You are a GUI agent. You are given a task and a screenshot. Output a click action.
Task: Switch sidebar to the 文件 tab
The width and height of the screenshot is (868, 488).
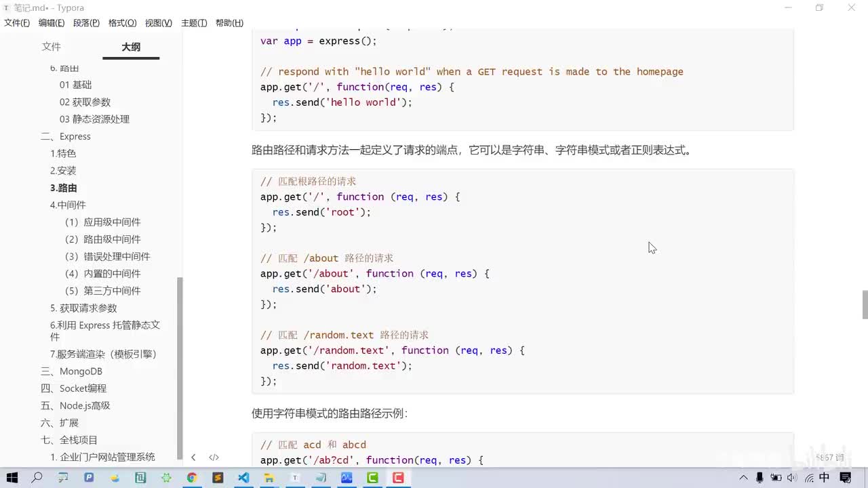[51, 47]
